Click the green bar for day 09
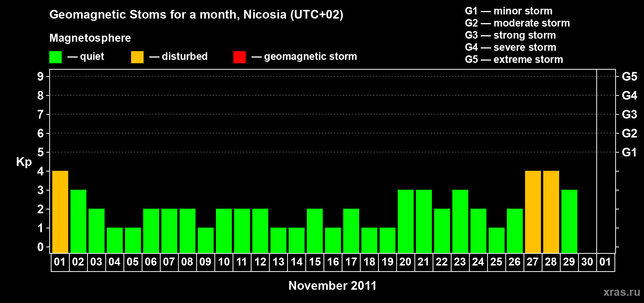The height and width of the screenshot is (303, 644). click(x=206, y=241)
